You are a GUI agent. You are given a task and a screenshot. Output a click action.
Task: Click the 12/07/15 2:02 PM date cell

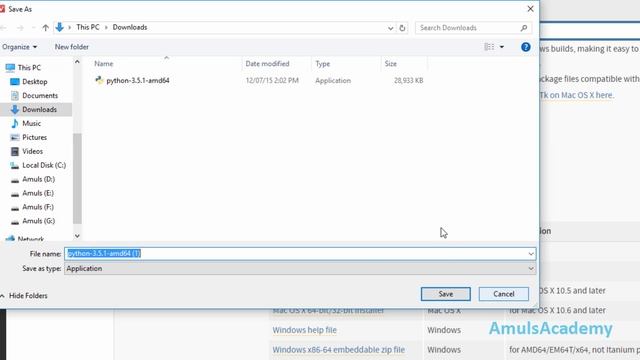pos(272,80)
